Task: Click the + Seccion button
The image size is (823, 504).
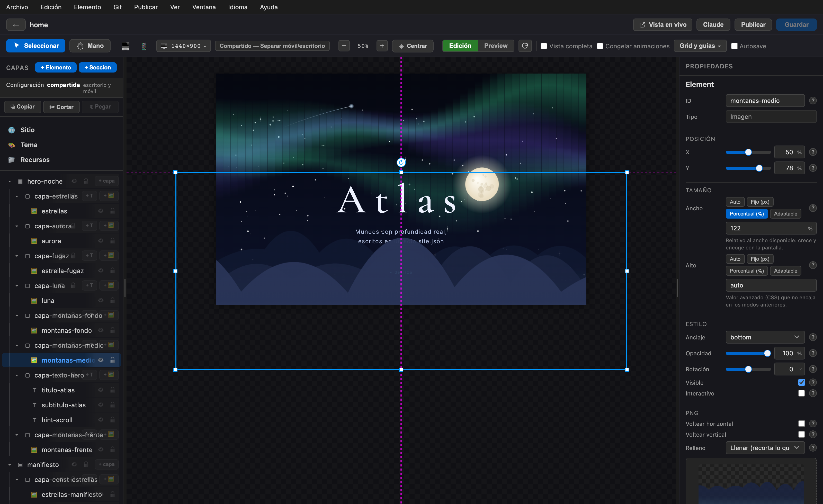Action: pos(97,67)
